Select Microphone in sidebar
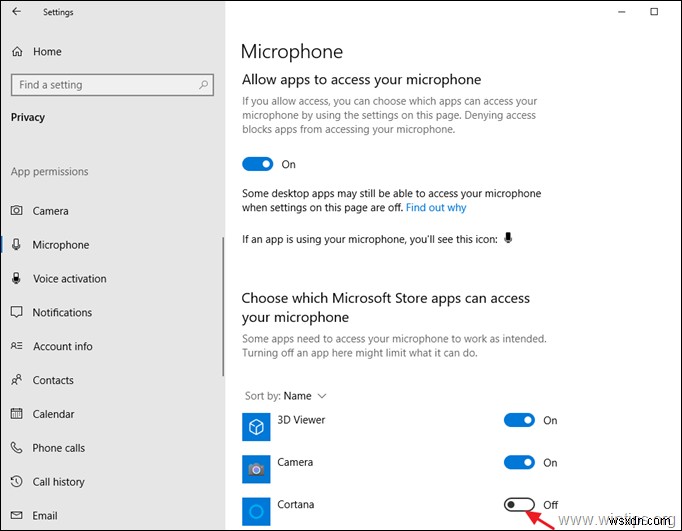Viewport: 682px width, 531px height. [x=61, y=245]
